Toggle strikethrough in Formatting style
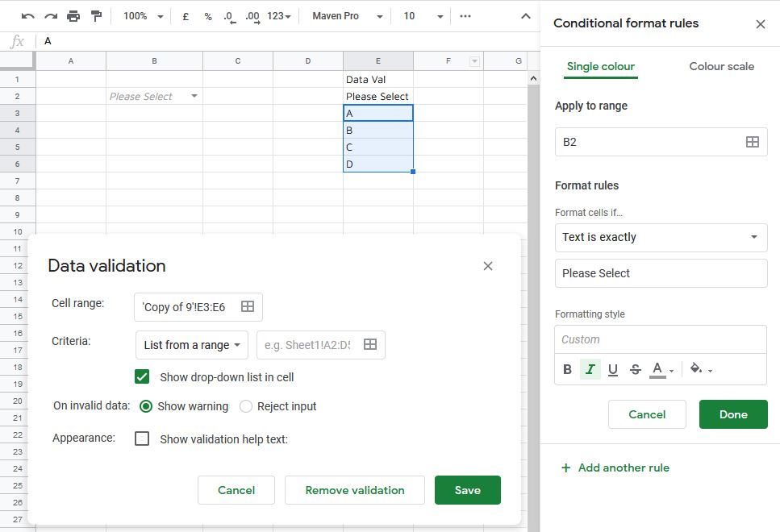Image resolution: width=780 pixels, height=532 pixels. 634,368
